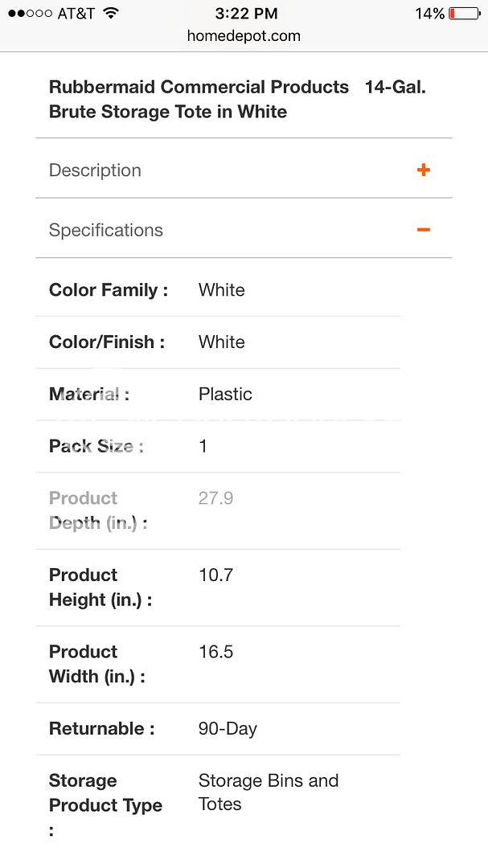Collapse the Specifications section minus icon
Screen dimensions: 488x868
(x=424, y=230)
